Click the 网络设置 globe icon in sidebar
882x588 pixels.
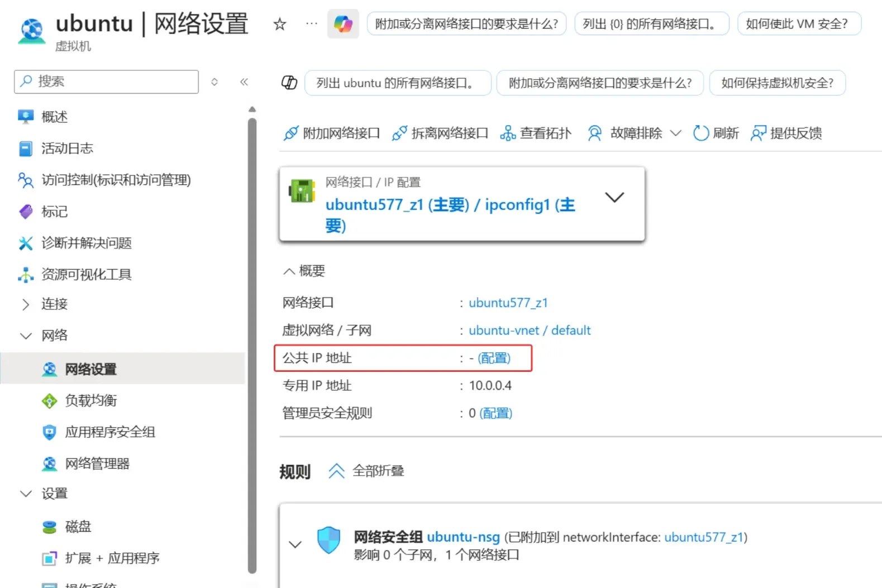pyautogui.click(x=50, y=369)
